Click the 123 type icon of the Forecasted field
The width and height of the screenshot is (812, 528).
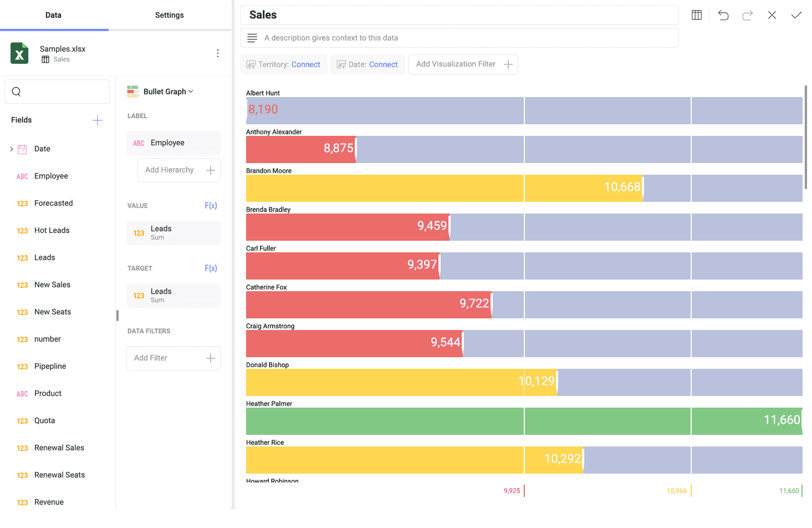tap(22, 204)
